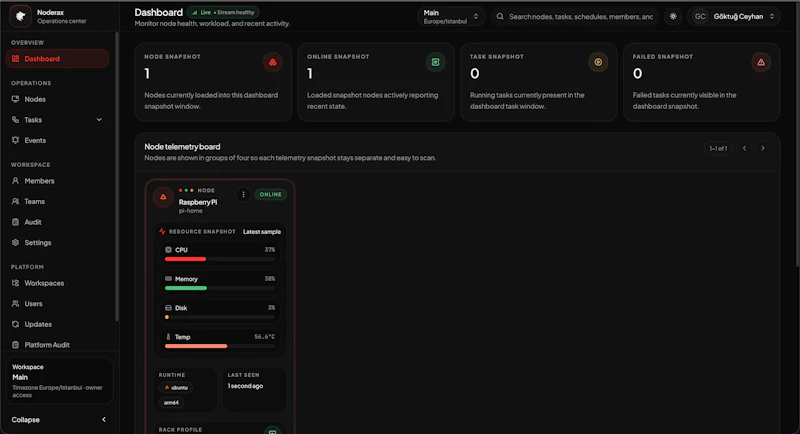The image size is (800, 434).
Task: Collapse the sidebar
Action: [x=59, y=420]
